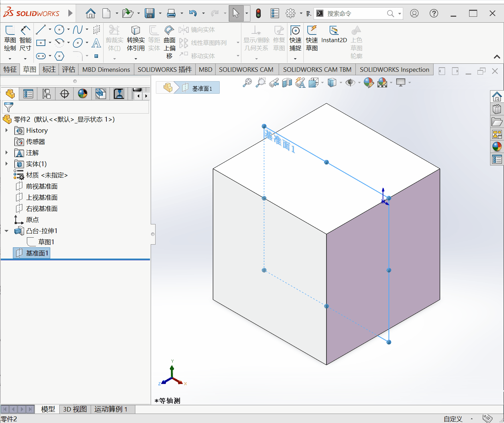The image size is (504, 423).
Task: Select the Circle sketch tool
Action: click(x=59, y=30)
